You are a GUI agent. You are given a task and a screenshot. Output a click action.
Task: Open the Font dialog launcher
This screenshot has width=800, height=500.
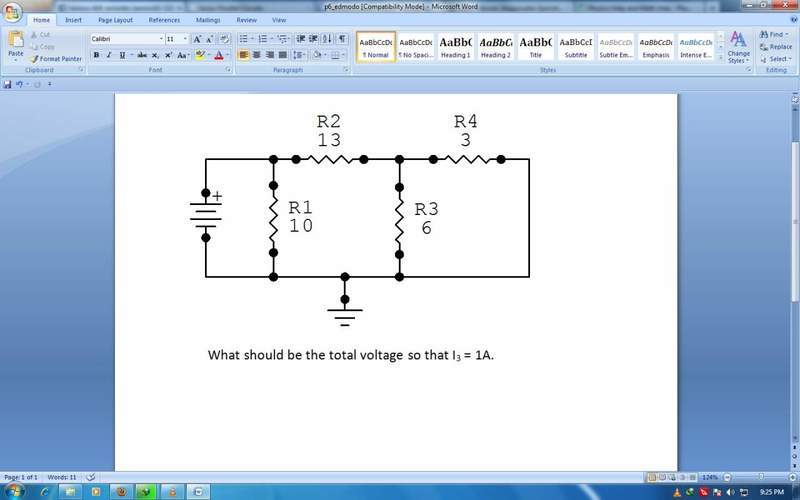228,70
